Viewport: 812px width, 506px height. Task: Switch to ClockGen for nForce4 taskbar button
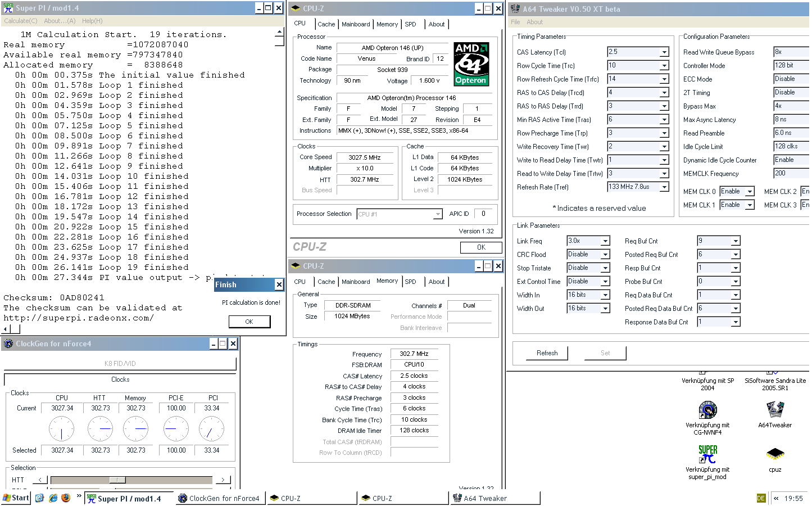[x=220, y=498]
